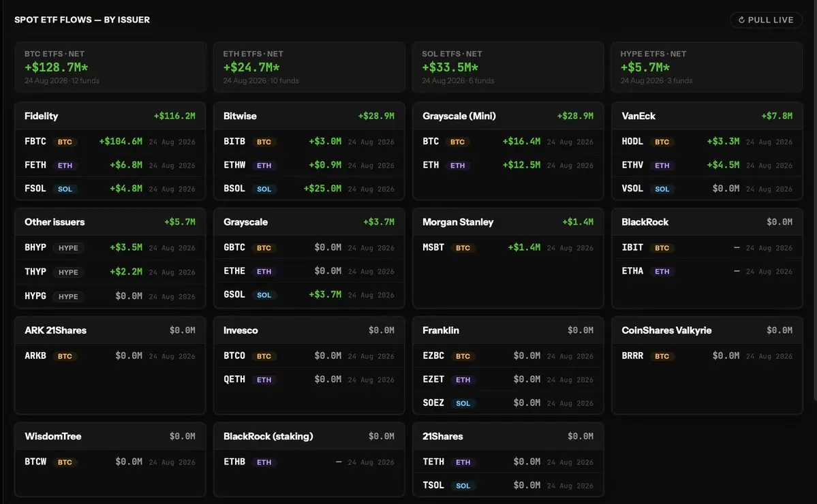Viewport: 817px width, 504px height.
Task: Select the HYPE ETFs net value +$5.7M
Action: (x=645, y=67)
